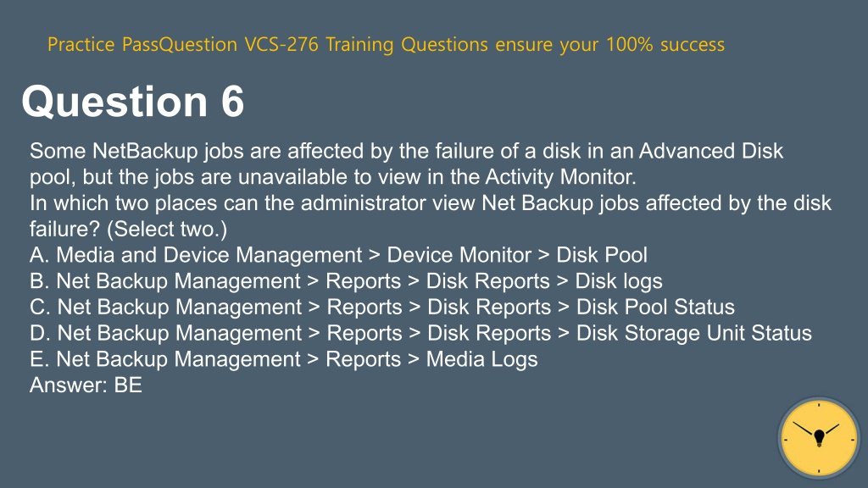The height and width of the screenshot is (488, 868).
Task: Select answer option E Media Logs
Action: tap(283, 359)
